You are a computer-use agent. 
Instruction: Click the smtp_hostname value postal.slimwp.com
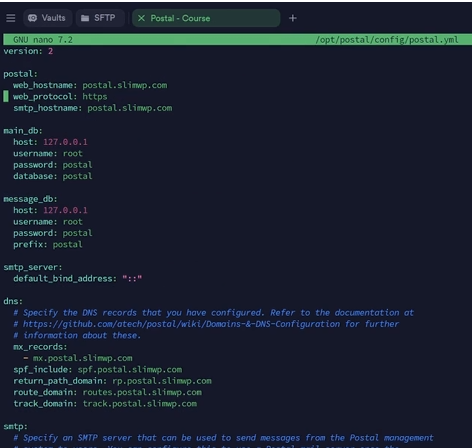(x=130, y=108)
